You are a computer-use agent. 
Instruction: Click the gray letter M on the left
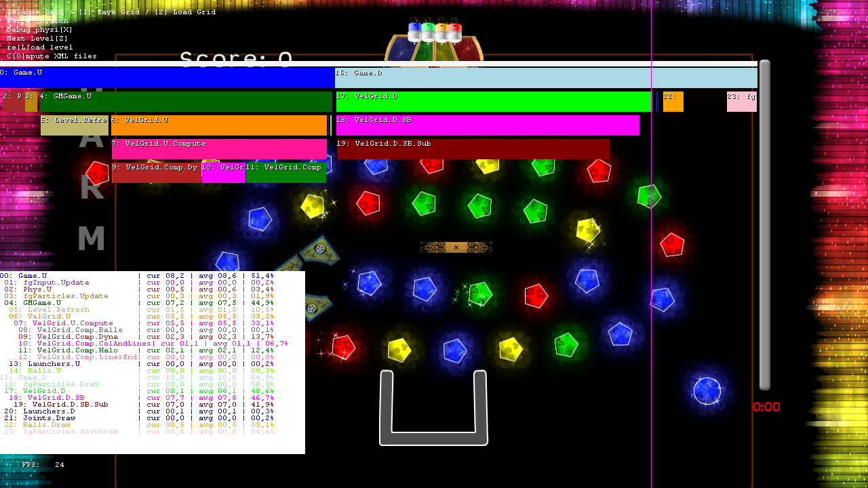point(91,239)
